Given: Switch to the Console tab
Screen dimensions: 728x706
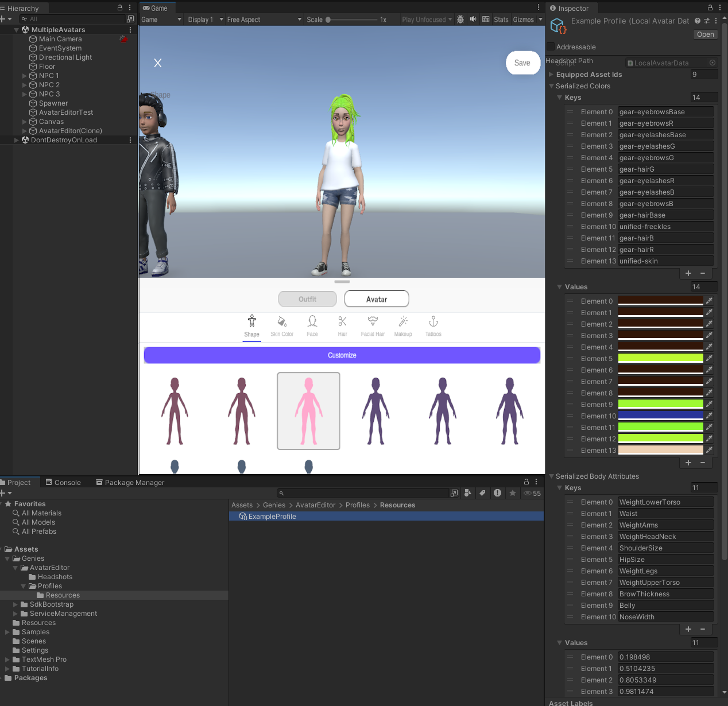Looking at the screenshot, I should pyautogui.click(x=63, y=483).
